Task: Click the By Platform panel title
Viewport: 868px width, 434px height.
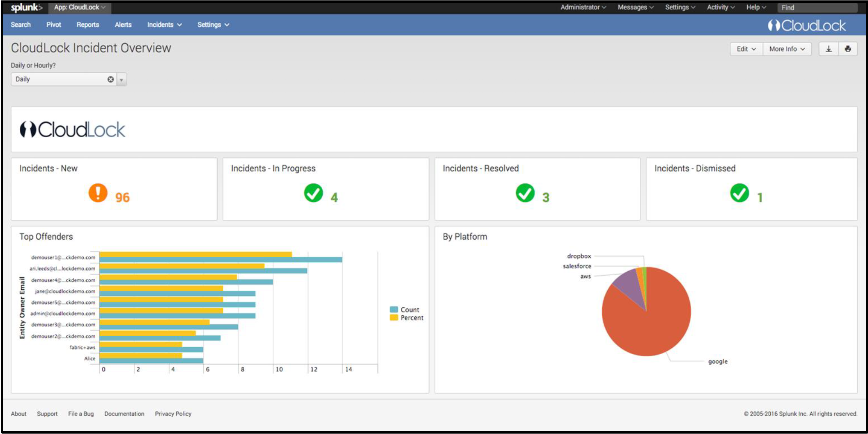Action: tap(465, 237)
